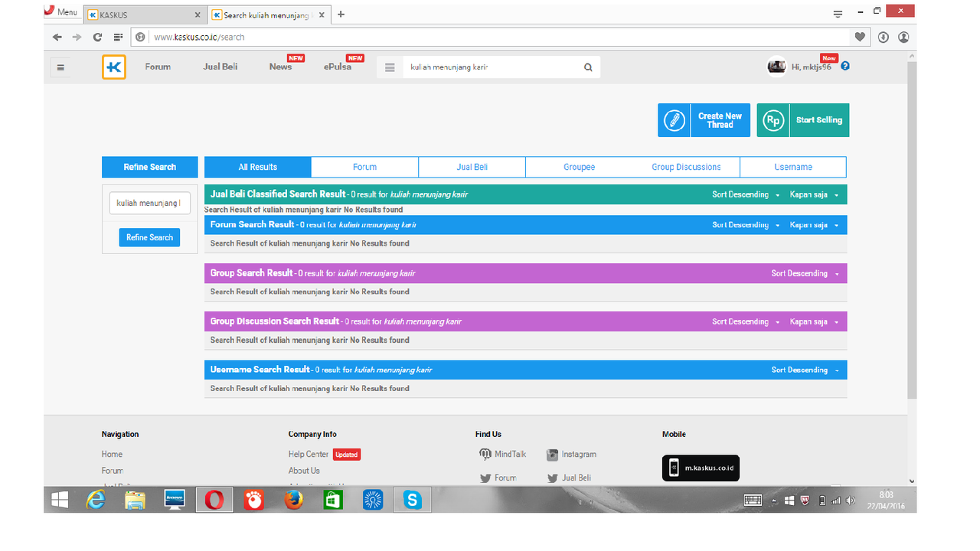Open the Kaskus hamburger sidebar menu
980x551 pixels.
pos(60,67)
